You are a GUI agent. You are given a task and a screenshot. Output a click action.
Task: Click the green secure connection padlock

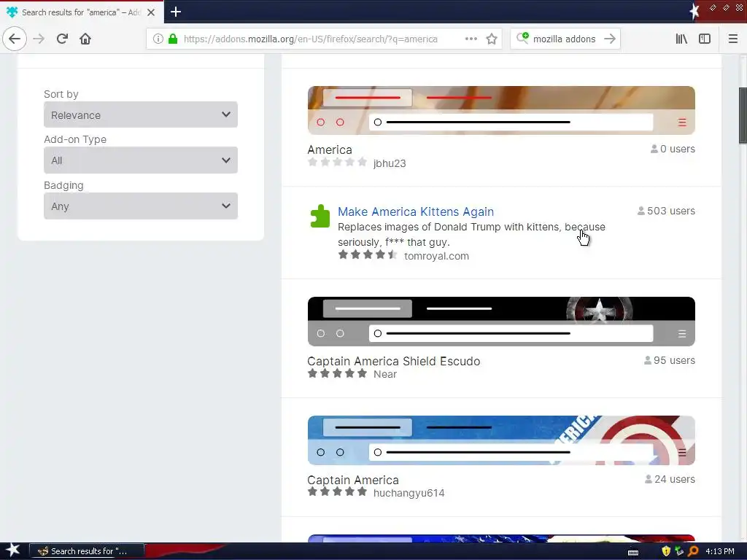pos(173,39)
